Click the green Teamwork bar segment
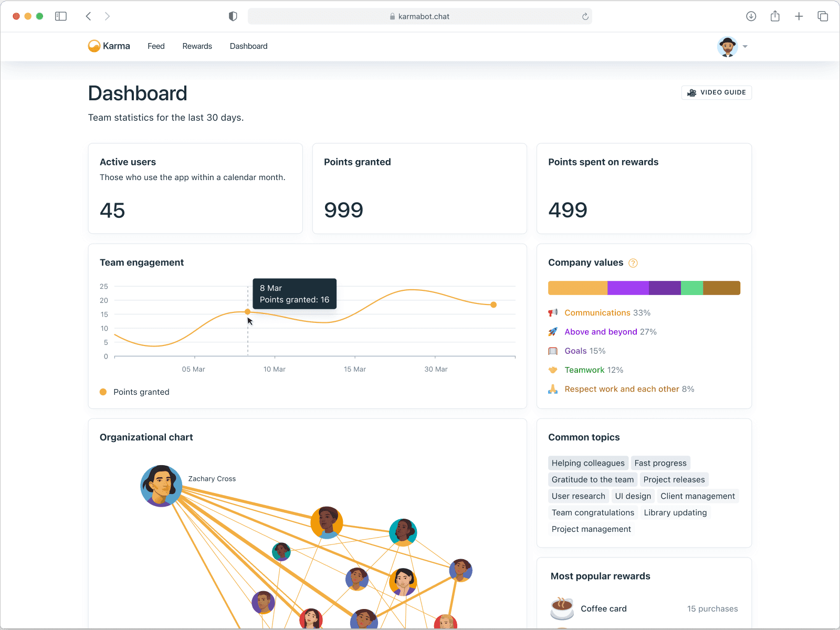Viewport: 840px width, 630px height. pos(692,288)
